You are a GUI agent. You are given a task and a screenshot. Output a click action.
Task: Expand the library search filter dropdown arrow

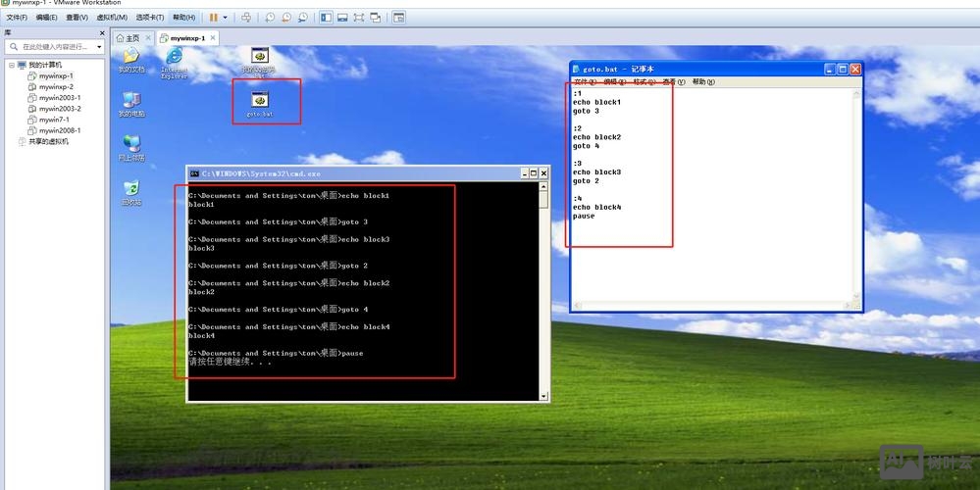point(99,46)
